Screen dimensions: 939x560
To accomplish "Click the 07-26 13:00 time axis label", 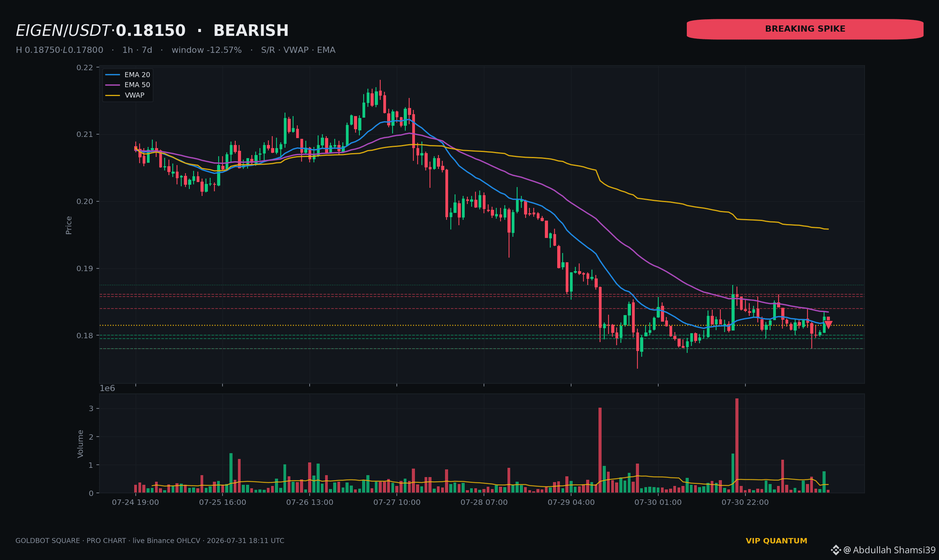I will pyautogui.click(x=310, y=503).
